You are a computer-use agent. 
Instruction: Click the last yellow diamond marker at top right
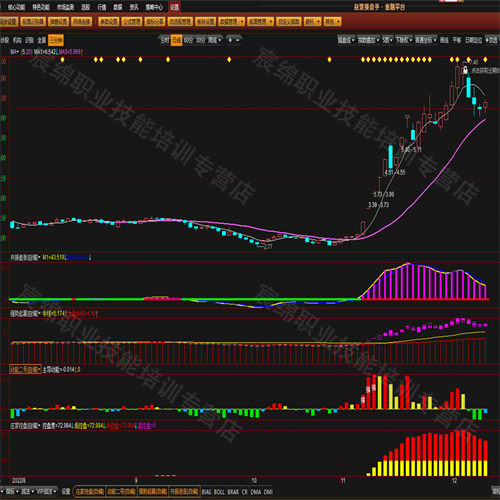(x=485, y=60)
